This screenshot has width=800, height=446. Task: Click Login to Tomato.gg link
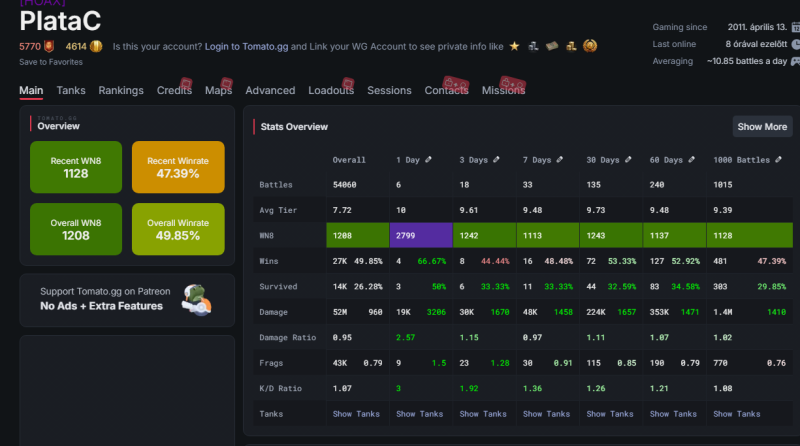pyautogui.click(x=246, y=46)
